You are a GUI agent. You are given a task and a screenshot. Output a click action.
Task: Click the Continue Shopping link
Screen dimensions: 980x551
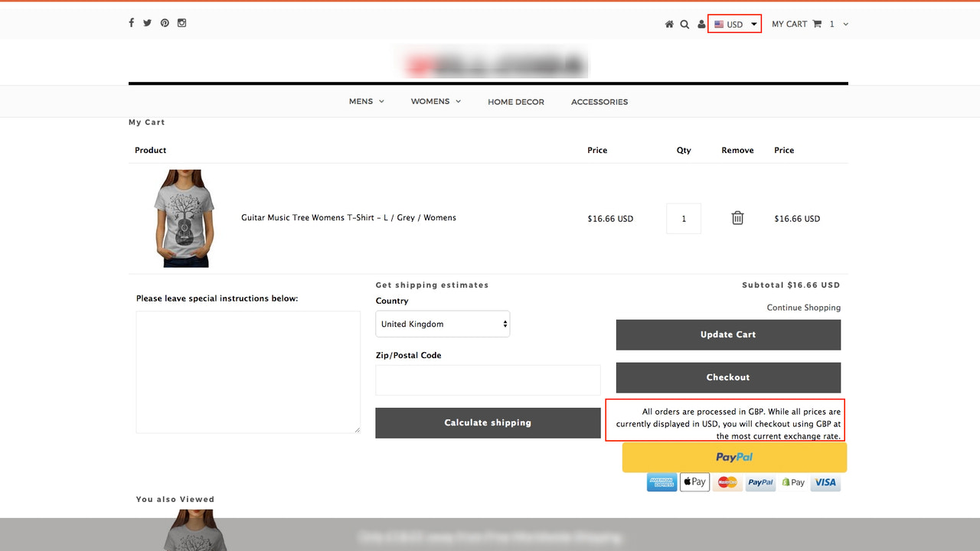click(803, 307)
